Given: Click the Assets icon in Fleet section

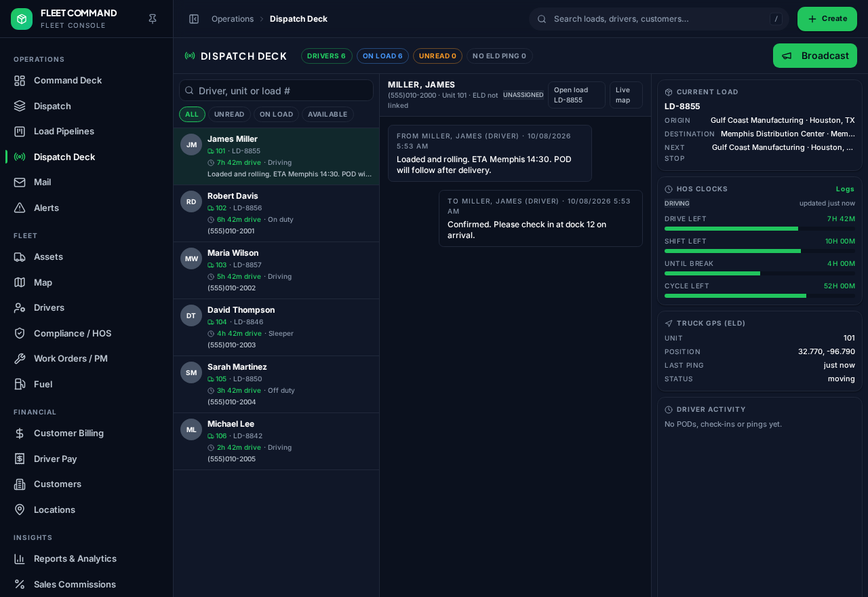Looking at the screenshot, I should (x=20, y=256).
